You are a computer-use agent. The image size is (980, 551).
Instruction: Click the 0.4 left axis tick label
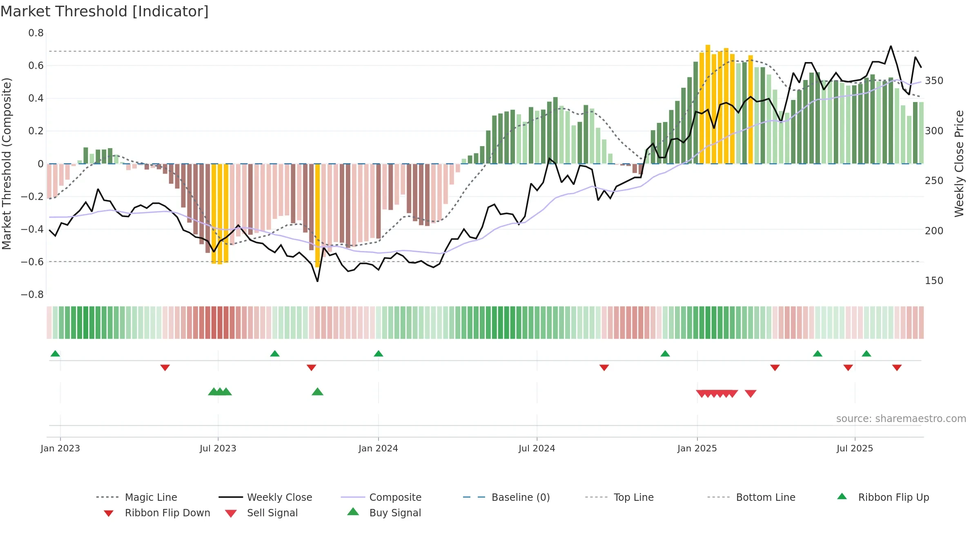pyautogui.click(x=36, y=98)
